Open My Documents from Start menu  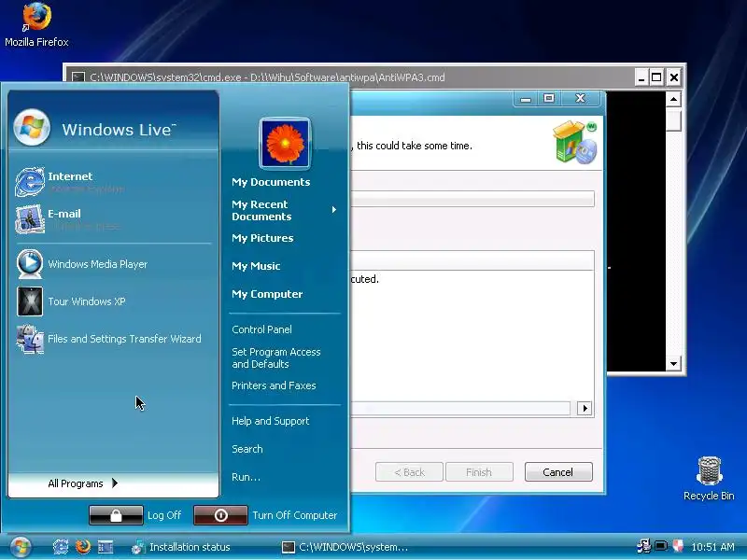[x=271, y=182]
